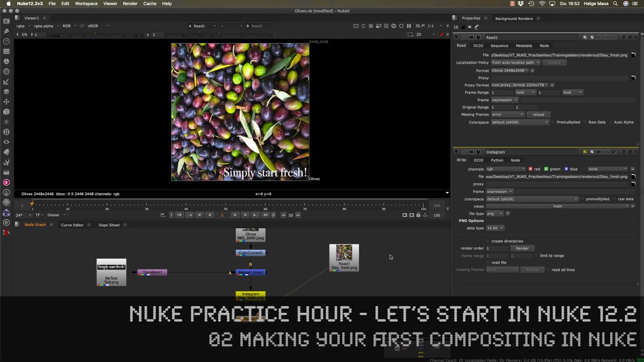This screenshot has height=362, width=644.
Task: Enable the limit to range checkbox
Action: click(536, 255)
